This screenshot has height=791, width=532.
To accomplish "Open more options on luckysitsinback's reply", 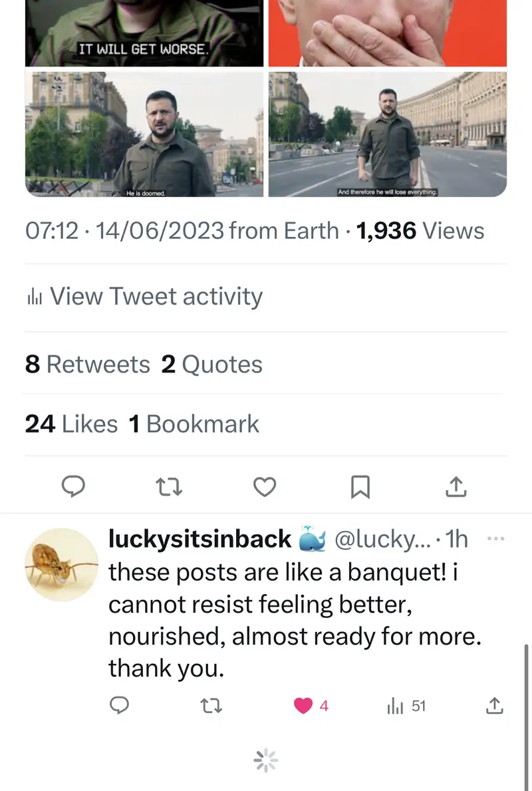I will click(x=496, y=539).
